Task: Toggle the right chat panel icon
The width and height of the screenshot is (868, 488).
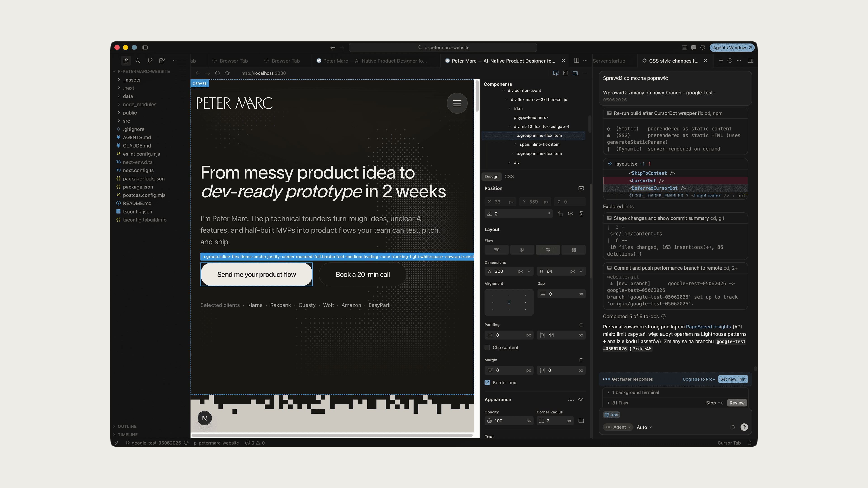Action: 750,61
